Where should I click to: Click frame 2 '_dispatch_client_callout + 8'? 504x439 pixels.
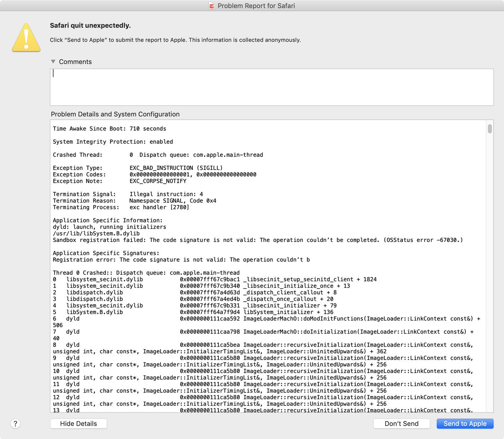pyautogui.click(x=290, y=292)
